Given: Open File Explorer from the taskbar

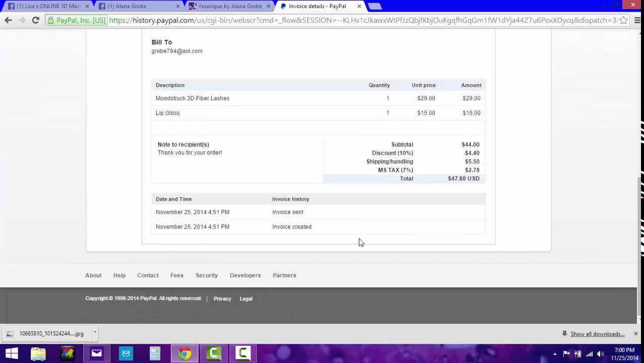Looking at the screenshot, I should pyautogui.click(x=38, y=353).
